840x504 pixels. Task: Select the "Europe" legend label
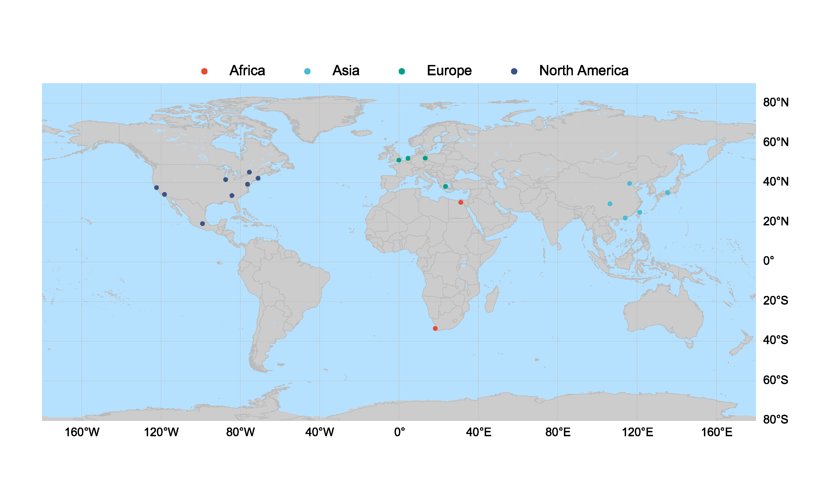[449, 71]
